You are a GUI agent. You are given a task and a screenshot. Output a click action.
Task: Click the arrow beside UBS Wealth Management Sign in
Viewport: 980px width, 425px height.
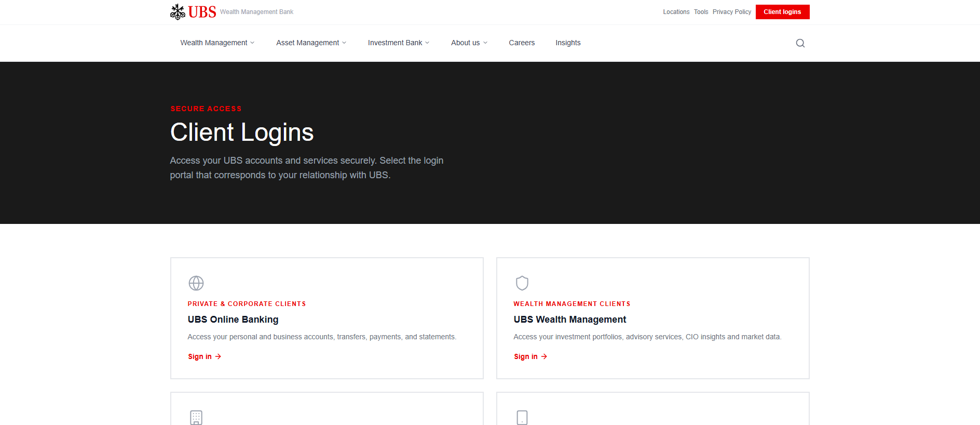[544, 356]
